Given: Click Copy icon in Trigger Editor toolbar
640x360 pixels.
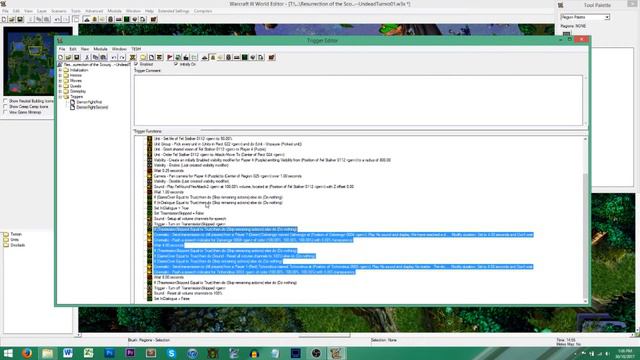Looking at the screenshot, I should [x=95, y=58].
